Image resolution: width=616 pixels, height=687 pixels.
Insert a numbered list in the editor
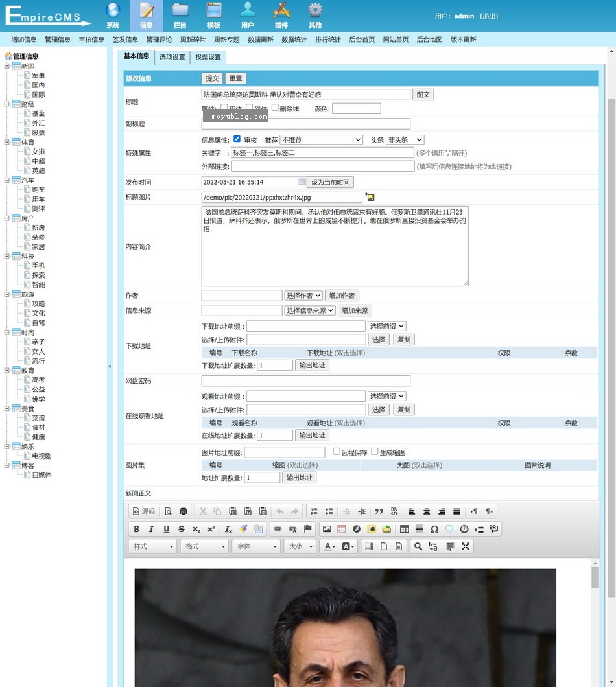(314, 511)
